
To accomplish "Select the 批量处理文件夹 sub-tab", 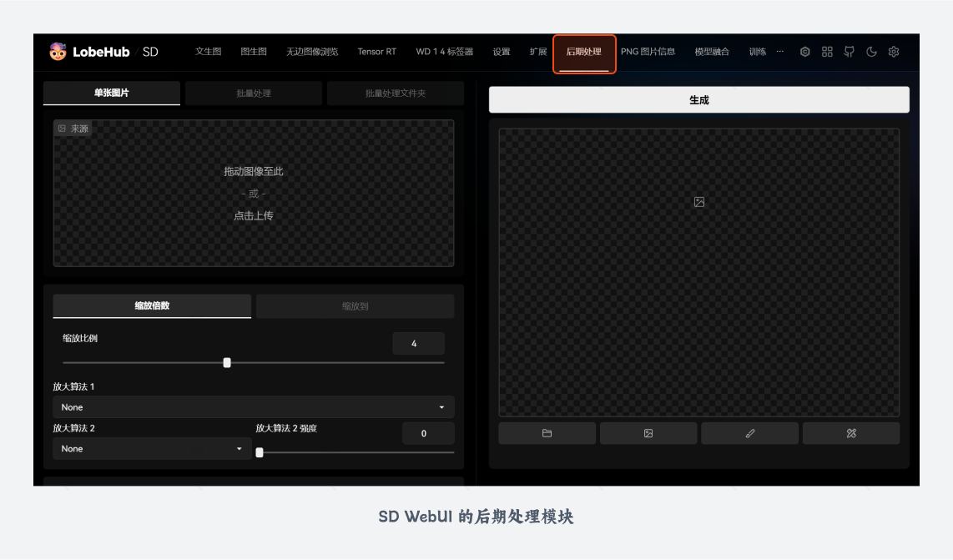I will pos(395,93).
